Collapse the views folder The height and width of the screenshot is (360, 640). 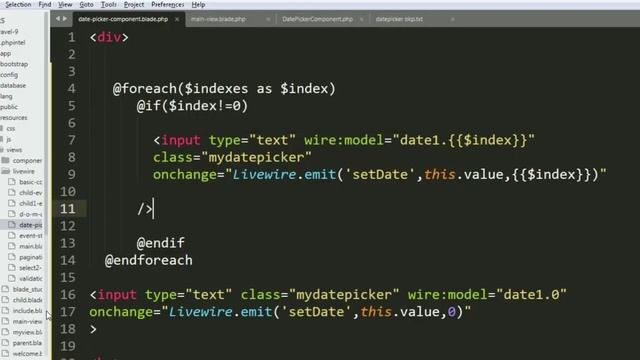(14, 150)
